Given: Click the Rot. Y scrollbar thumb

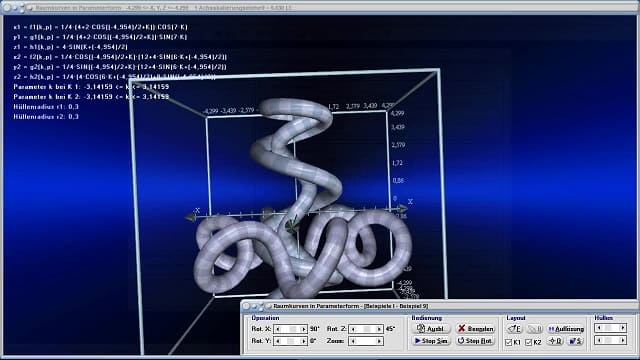Looking at the screenshot, I should pyautogui.click(x=290, y=341).
